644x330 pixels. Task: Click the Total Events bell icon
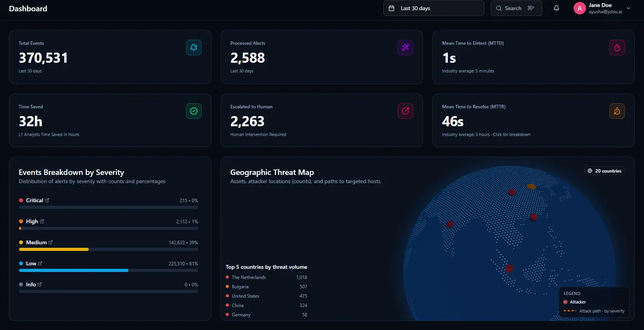[194, 48]
